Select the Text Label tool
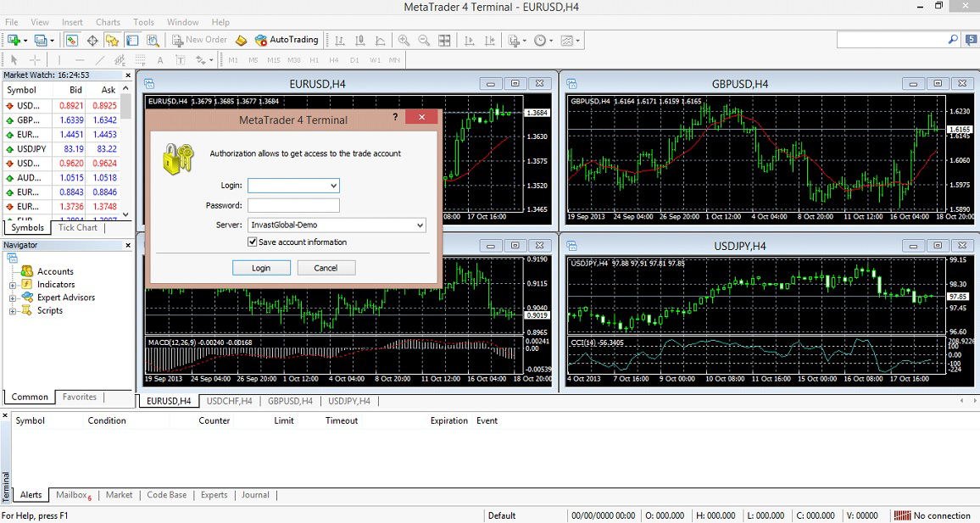980x523 pixels. pos(180,60)
